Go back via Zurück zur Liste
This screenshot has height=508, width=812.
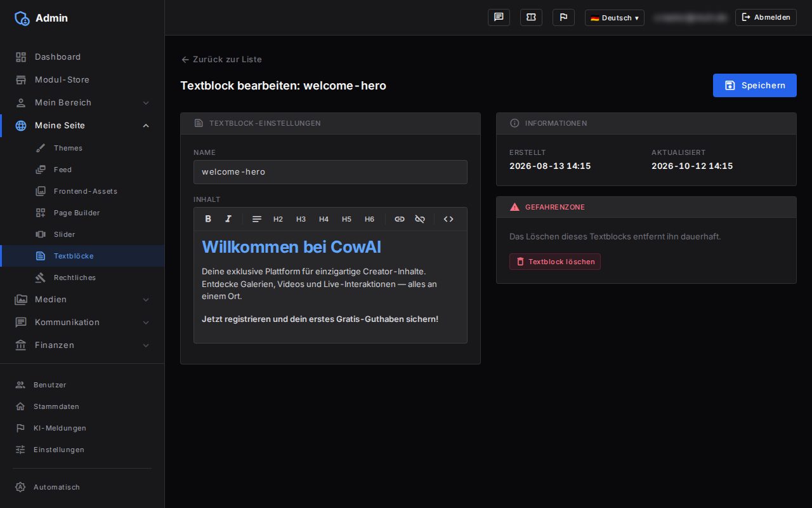221,59
